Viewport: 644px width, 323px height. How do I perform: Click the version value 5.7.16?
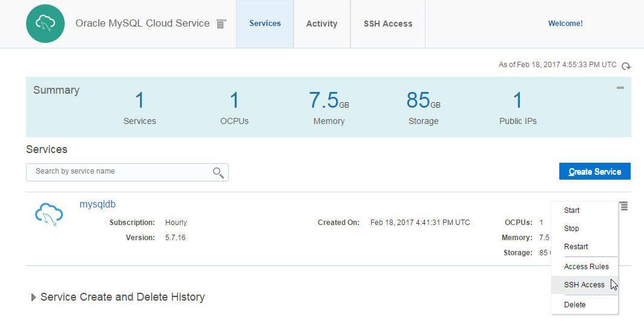(176, 238)
